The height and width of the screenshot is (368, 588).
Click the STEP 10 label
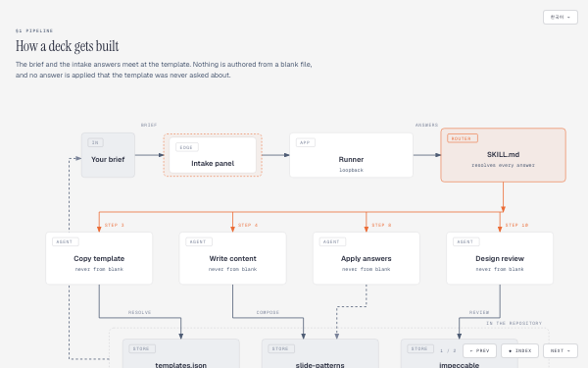click(516, 225)
